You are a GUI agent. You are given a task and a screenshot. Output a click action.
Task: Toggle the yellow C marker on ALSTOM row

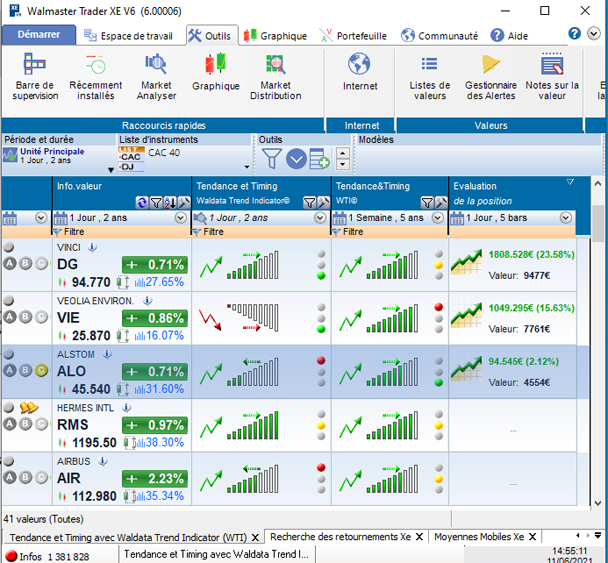tap(41, 371)
